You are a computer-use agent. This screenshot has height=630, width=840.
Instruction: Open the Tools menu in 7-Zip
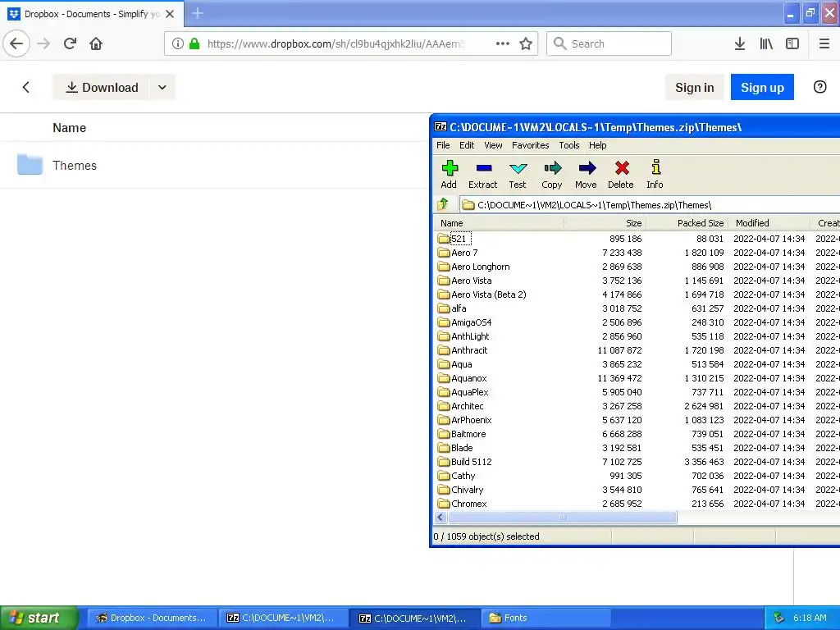[569, 145]
